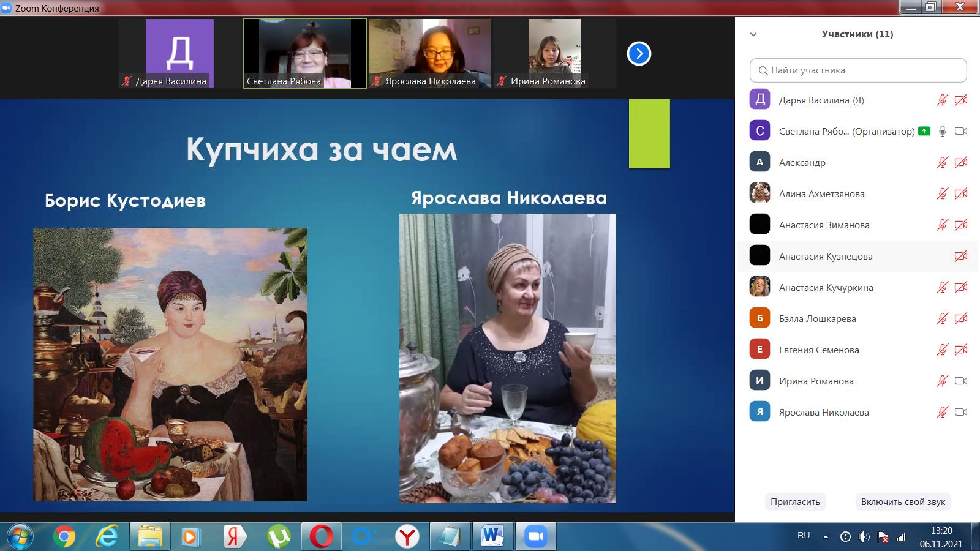Image resolution: width=980 pixels, height=551 pixels.
Task: Click camera icon for Ирина Романова
Action: point(961,381)
